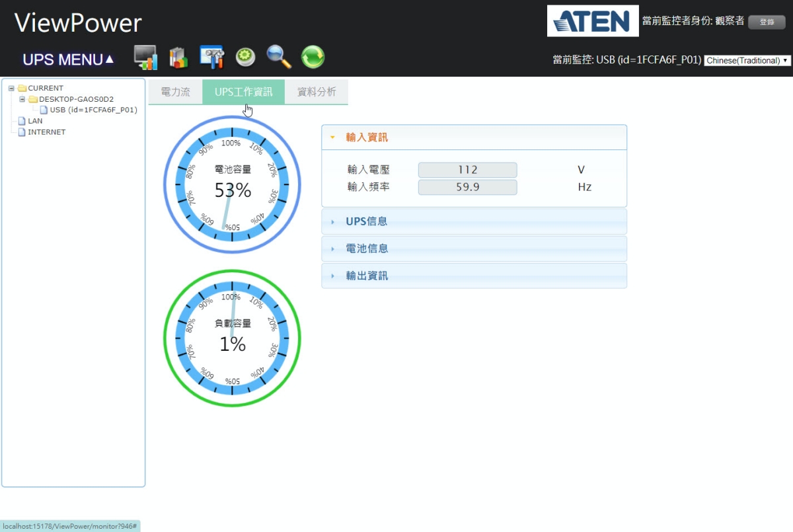
Task: Select USB (id=1FCFA6F_P01) in the tree
Action: click(93, 110)
